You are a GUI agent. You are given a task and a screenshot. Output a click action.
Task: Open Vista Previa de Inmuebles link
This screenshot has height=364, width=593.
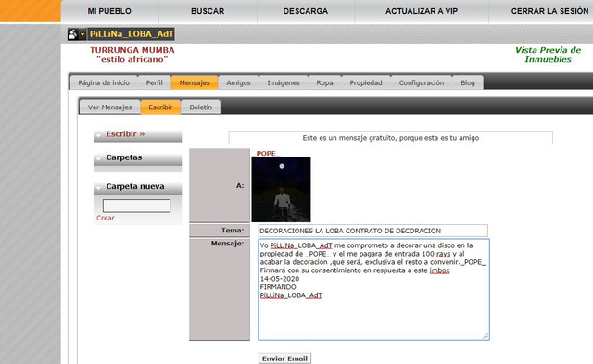[548, 55]
